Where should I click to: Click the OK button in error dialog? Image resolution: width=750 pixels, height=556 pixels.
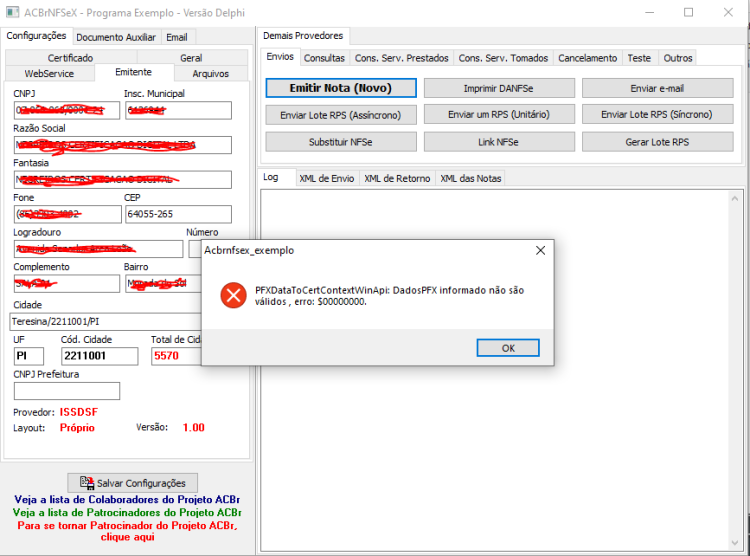508,348
